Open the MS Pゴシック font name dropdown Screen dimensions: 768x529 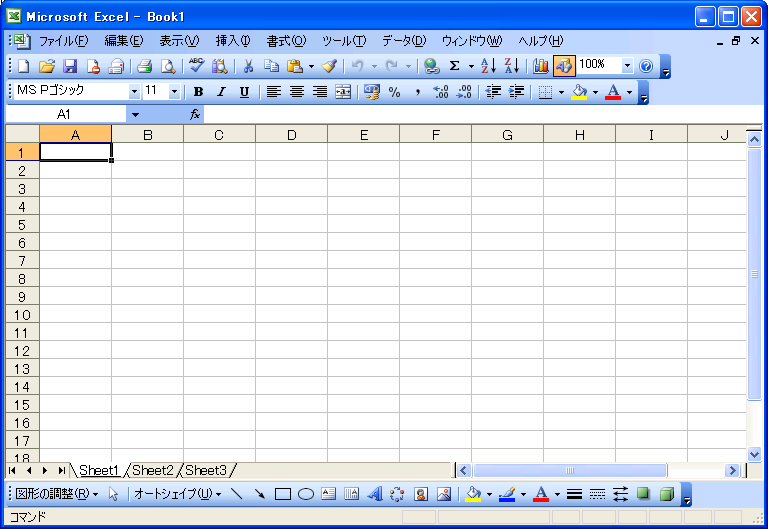pyautogui.click(x=134, y=92)
